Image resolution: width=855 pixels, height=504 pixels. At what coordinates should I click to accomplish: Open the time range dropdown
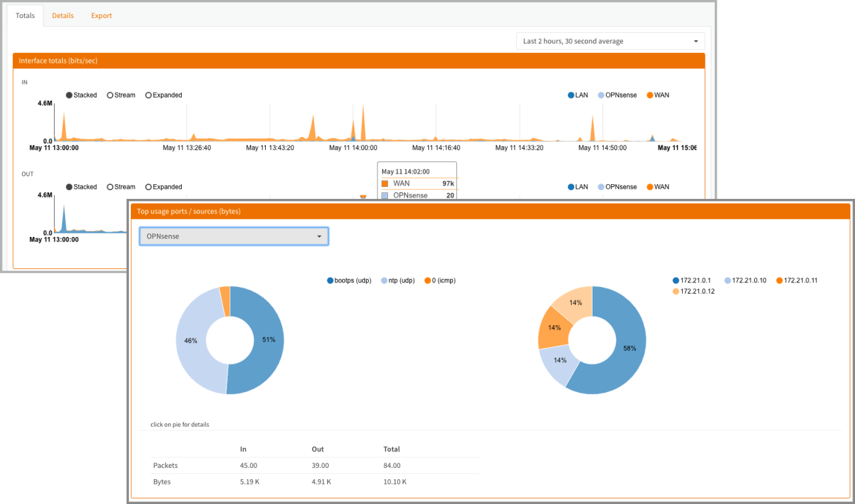(611, 41)
